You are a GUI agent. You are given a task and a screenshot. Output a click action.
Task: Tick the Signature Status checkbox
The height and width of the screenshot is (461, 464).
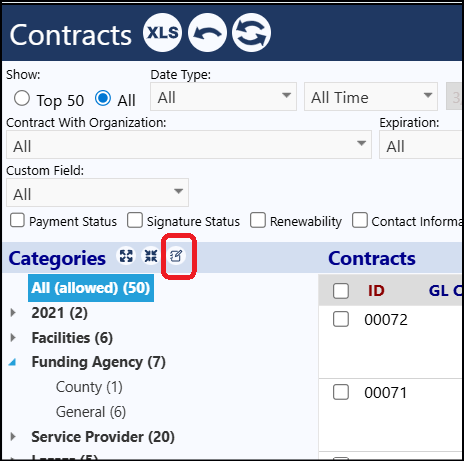[x=135, y=220]
